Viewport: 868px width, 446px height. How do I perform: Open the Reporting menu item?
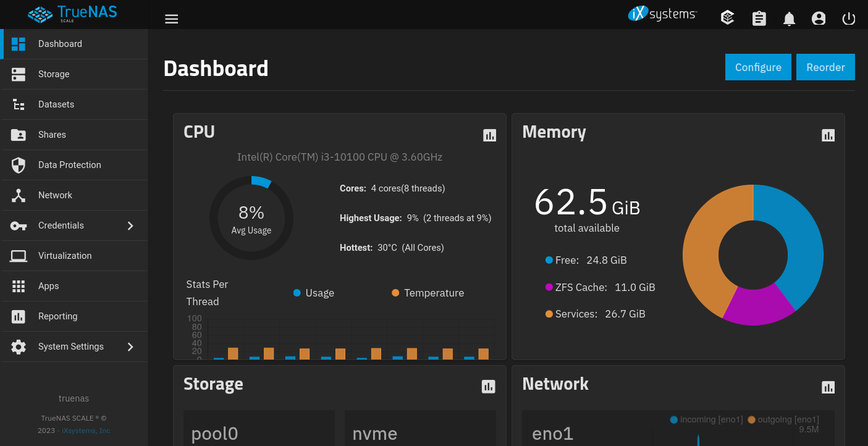74,316
